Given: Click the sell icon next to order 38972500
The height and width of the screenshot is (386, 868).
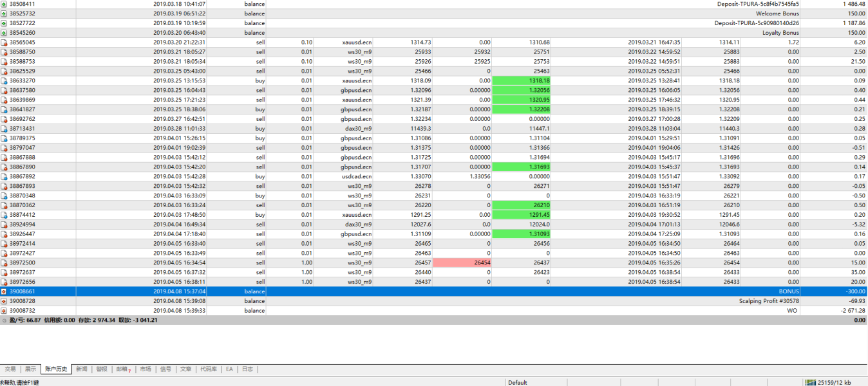Looking at the screenshot, I should (4, 262).
